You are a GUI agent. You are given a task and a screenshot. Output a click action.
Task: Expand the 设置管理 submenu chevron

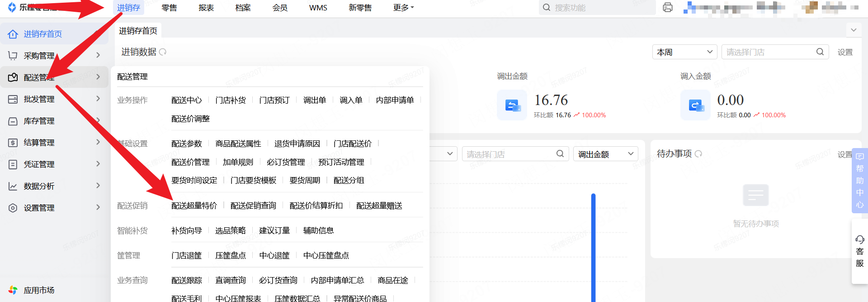pos(98,207)
